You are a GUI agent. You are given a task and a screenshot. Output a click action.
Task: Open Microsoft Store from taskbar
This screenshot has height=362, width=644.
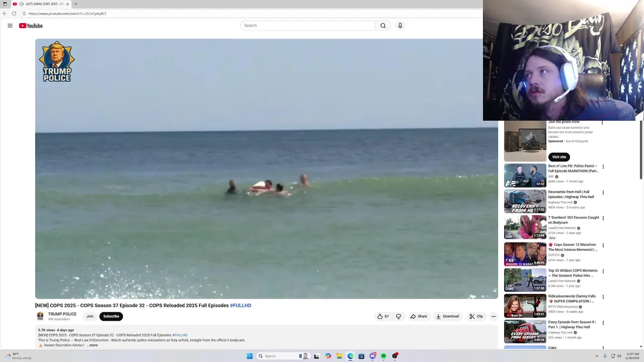[361, 356]
